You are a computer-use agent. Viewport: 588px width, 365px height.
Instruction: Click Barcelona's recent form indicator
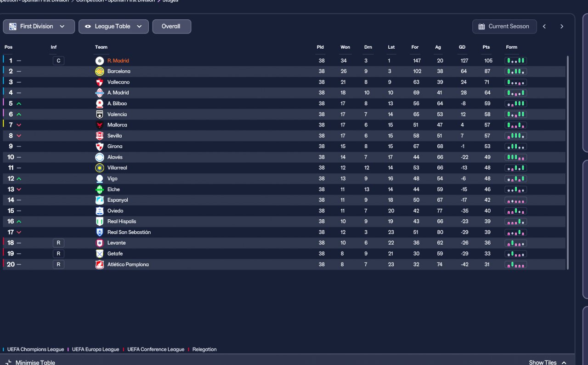coord(516,71)
